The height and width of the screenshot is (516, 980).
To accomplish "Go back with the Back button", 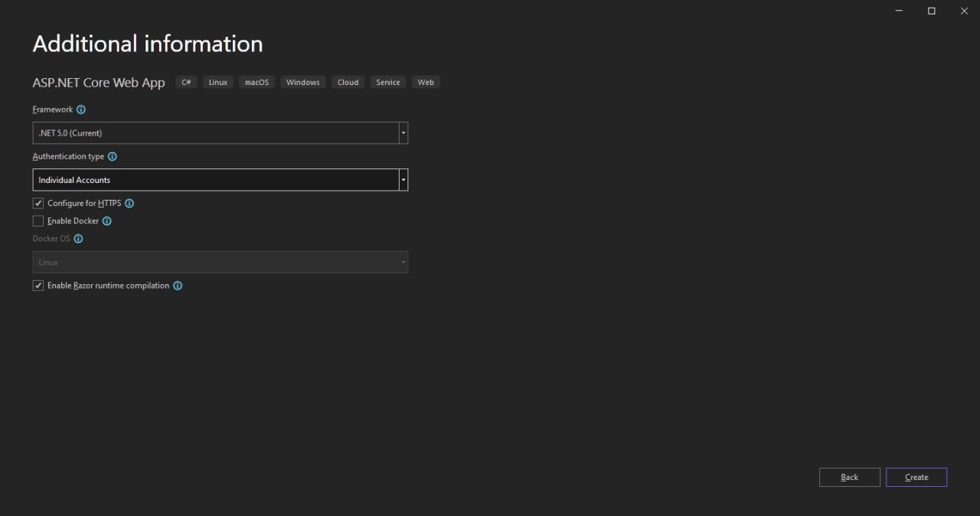I will coord(850,477).
